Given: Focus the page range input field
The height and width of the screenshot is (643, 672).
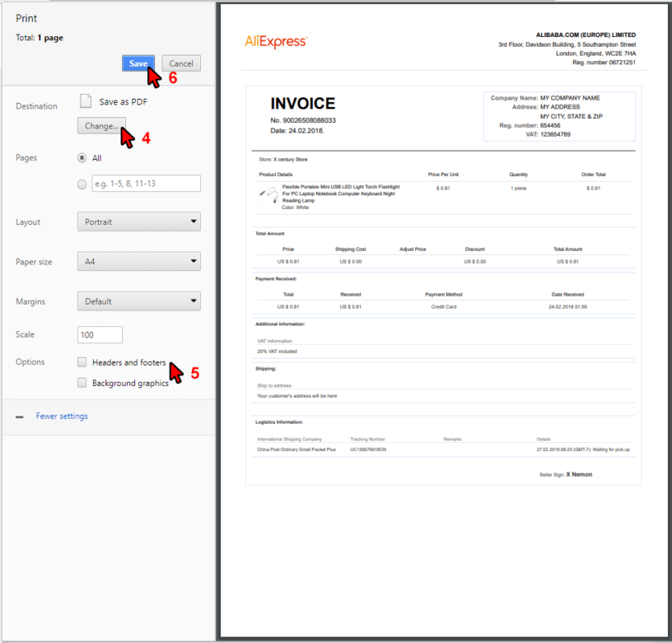Looking at the screenshot, I should 146,183.
